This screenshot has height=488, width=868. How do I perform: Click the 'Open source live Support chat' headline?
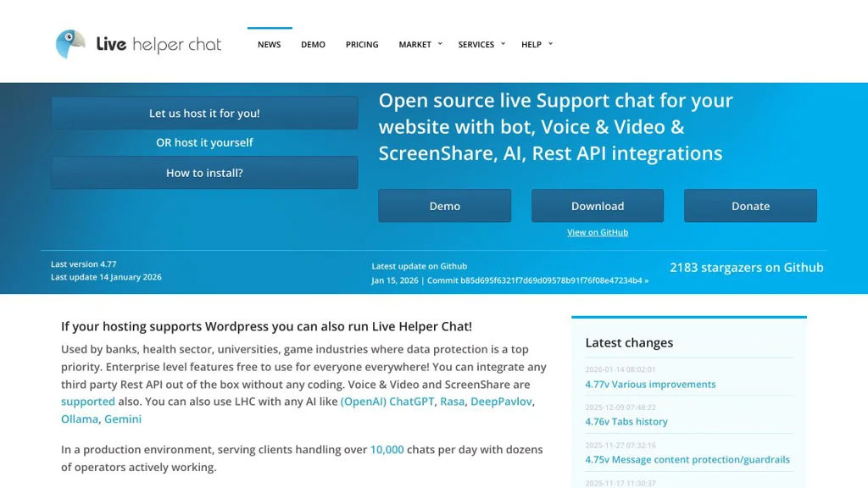[x=555, y=127]
